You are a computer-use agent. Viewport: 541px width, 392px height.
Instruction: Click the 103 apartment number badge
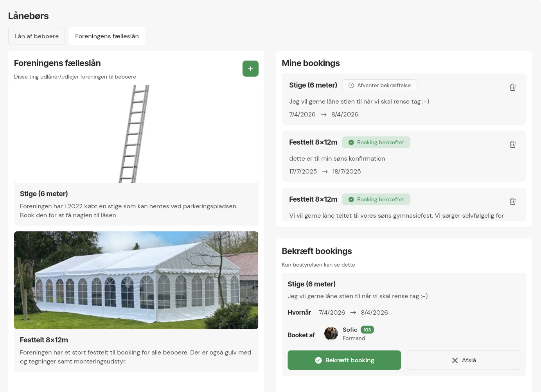[367, 330]
